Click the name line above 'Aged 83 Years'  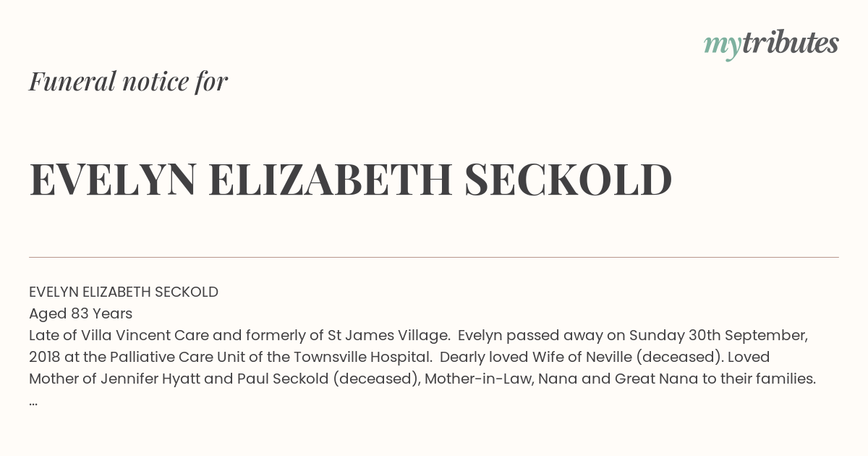124,292
